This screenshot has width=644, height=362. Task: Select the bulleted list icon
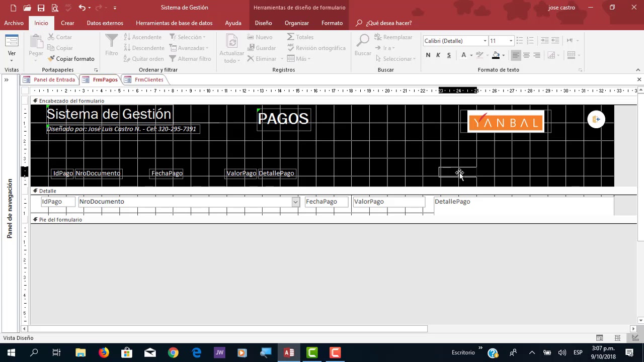pos(520,40)
